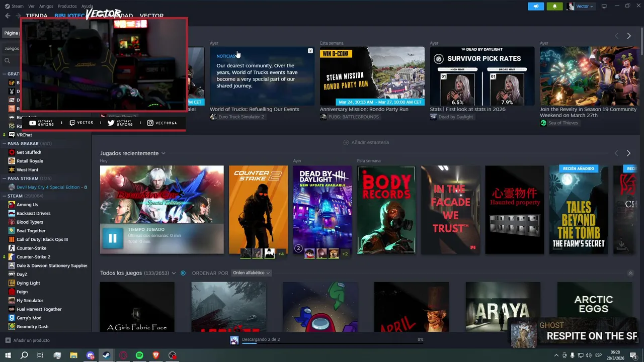Open the green notifications bell
The width and height of the screenshot is (644, 362).
point(554,6)
